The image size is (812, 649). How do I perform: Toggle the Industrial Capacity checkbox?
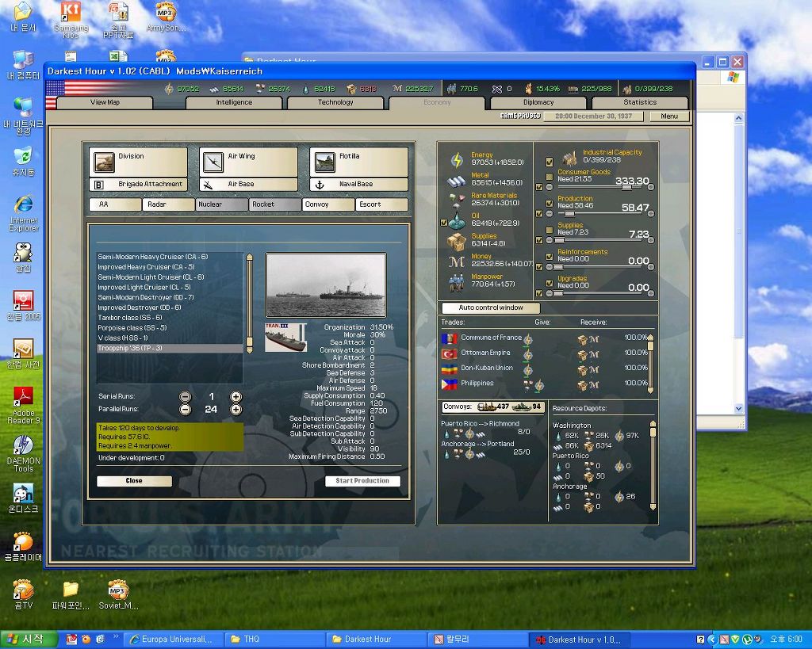point(550,162)
